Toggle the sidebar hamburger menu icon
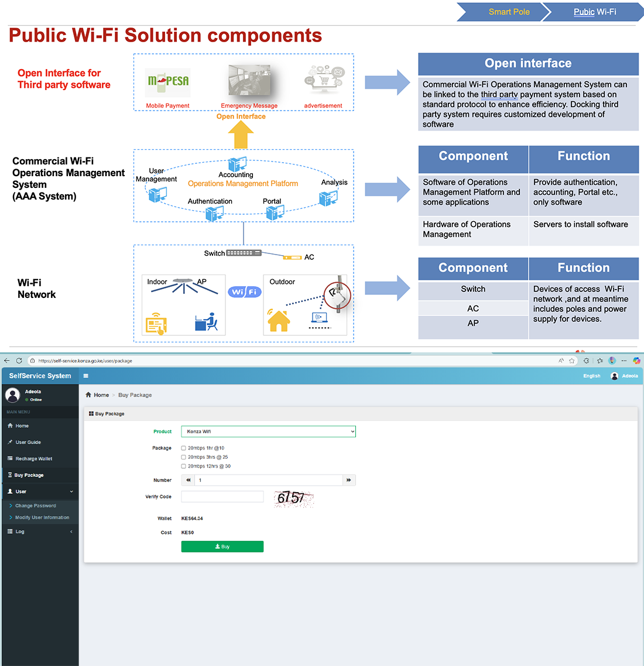 (x=86, y=376)
